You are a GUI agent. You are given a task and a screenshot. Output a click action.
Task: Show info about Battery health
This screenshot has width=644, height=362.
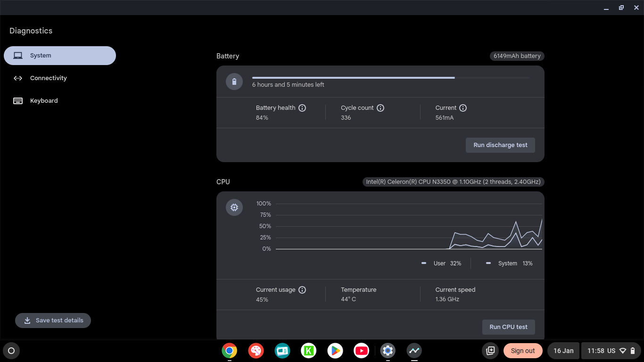click(302, 108)
